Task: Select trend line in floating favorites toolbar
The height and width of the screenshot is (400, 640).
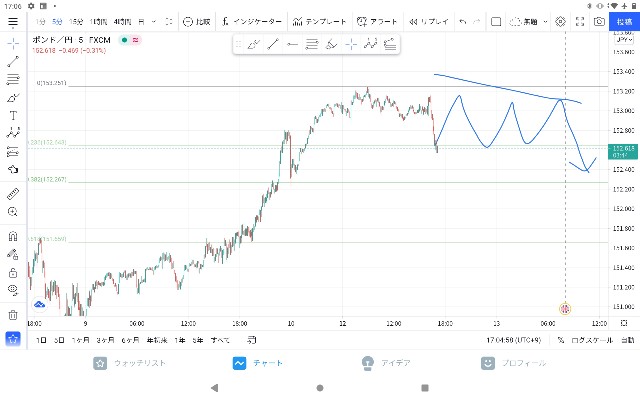Action: pyautogui.click(x=273, y=44)
